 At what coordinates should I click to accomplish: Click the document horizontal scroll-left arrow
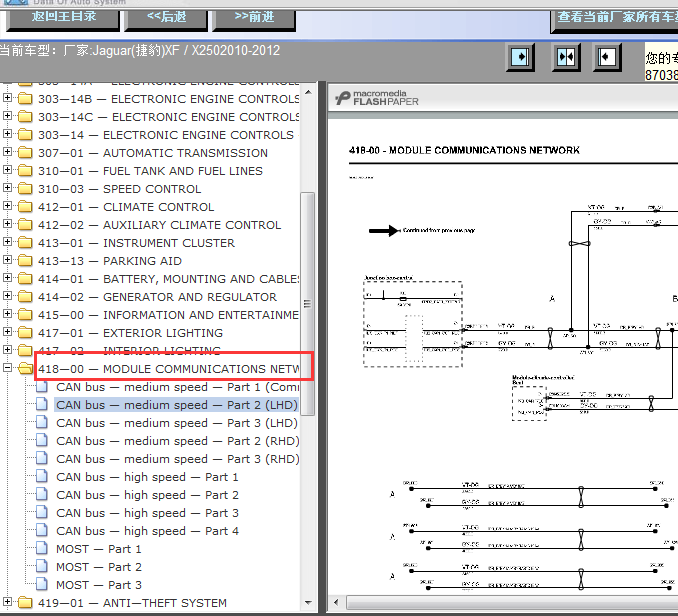(336, 602)
